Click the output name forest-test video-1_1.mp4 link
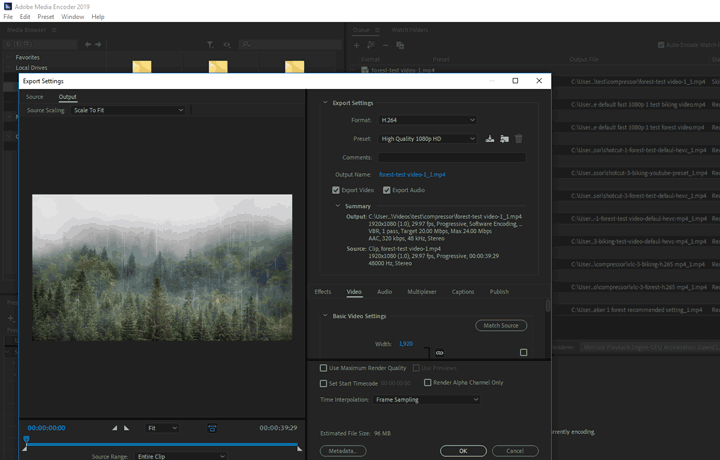Screen dimensions: 720x460 click(x=412, y=174)
